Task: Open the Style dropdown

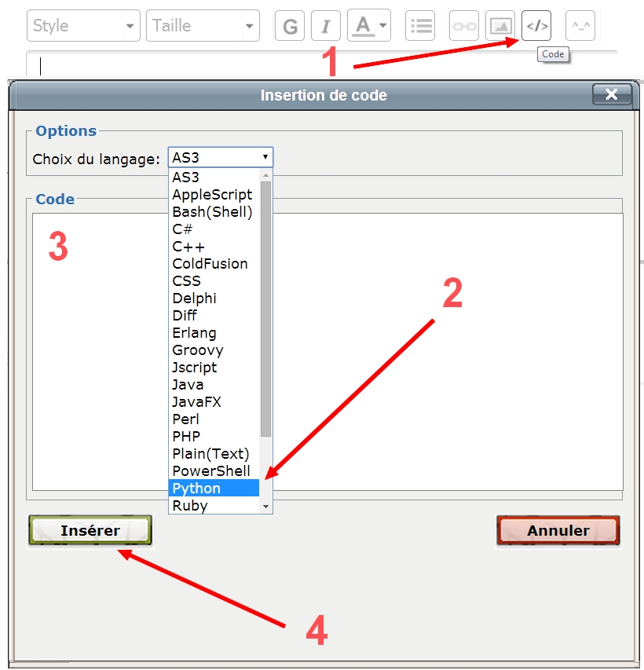Action: (x=82, y=26)
